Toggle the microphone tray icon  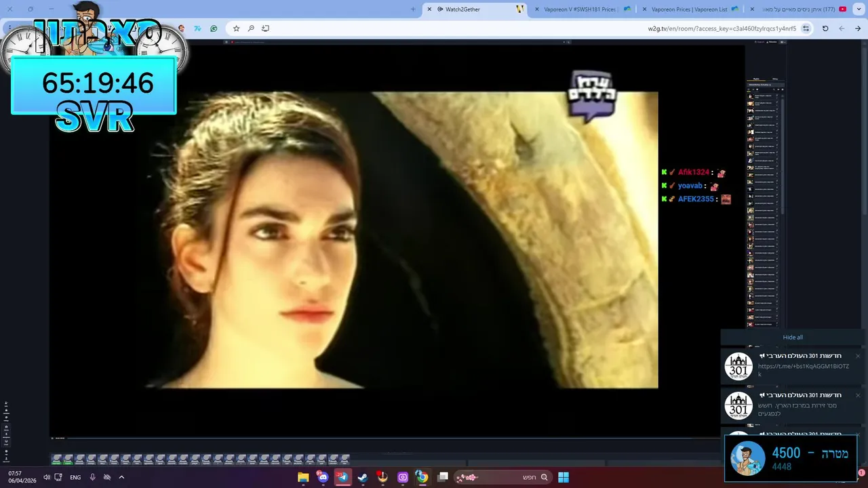93,477
